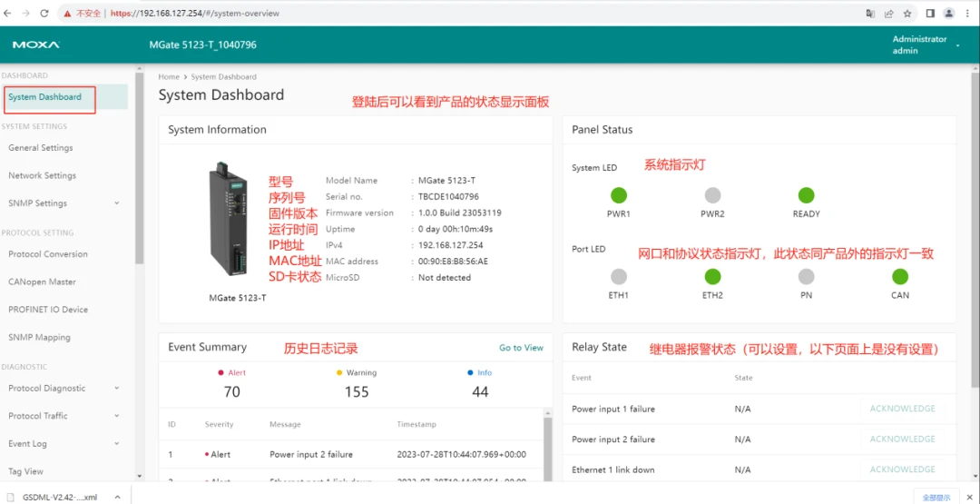Click the header title MGate 5123-T_1040796
Viewport: 980px width, 504px height.
(202, 45)
